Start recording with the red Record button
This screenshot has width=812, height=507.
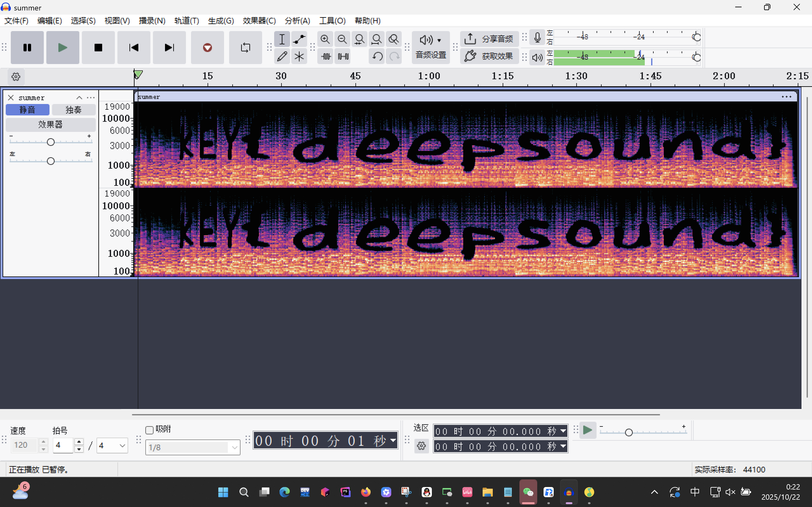click(x=207, y=48)
